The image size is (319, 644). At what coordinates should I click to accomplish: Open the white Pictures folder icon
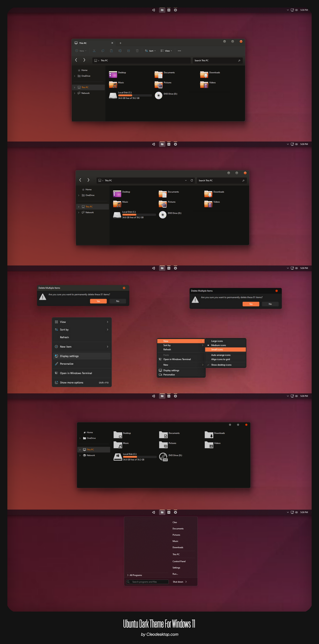[x=163, y=445]
